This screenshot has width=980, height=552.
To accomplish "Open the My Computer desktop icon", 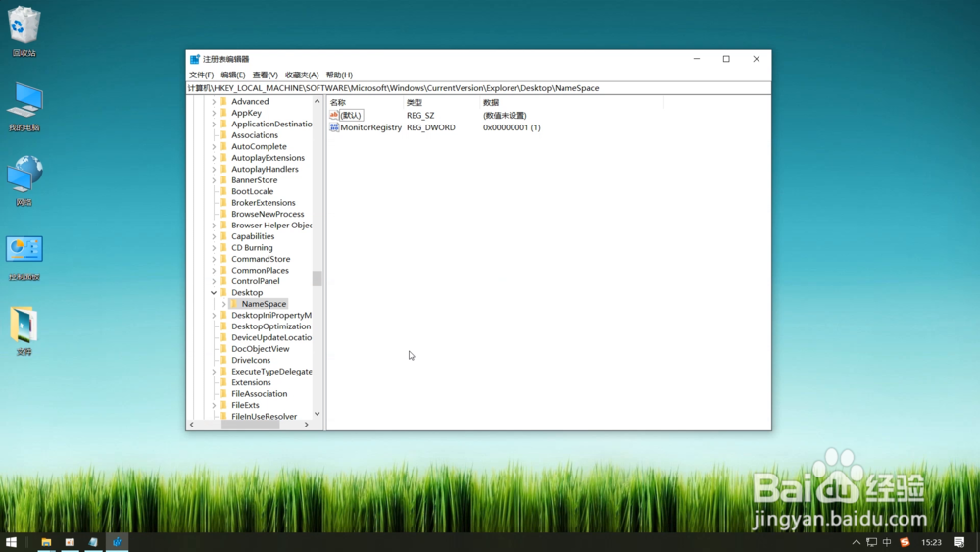I will (x=24, y=106).
